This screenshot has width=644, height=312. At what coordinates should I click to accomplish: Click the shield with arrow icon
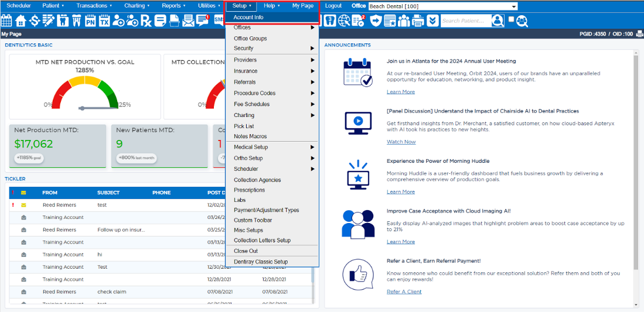coord(376,20)
